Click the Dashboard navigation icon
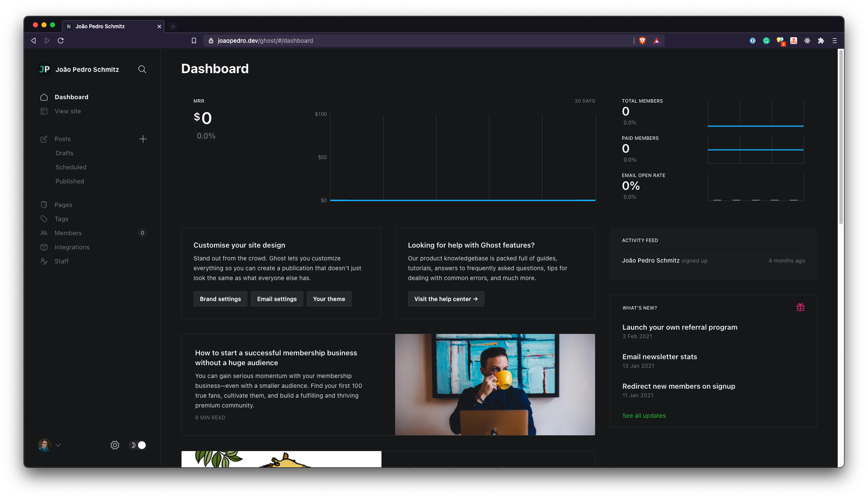The height and width of the screenshot is (499, 868). (44, 97)
